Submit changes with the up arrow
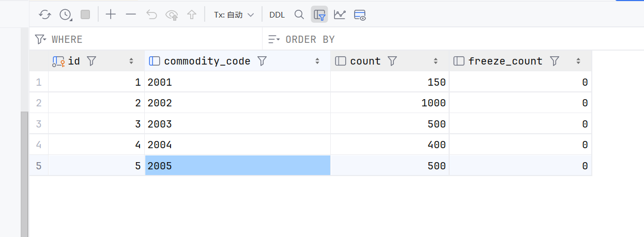Viewport: 644px width, 237px height. [192, 14]
